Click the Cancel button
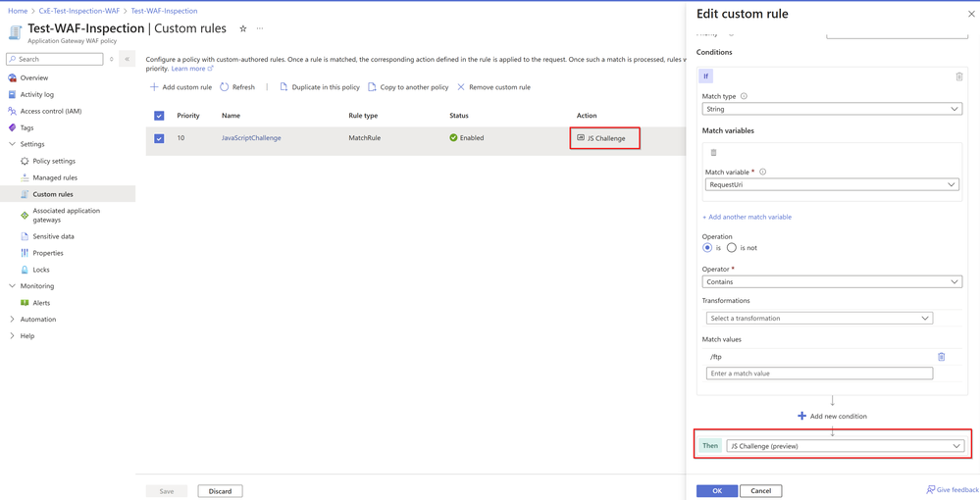The height and width of the screenshot is (500, 980). coord(760,490)
